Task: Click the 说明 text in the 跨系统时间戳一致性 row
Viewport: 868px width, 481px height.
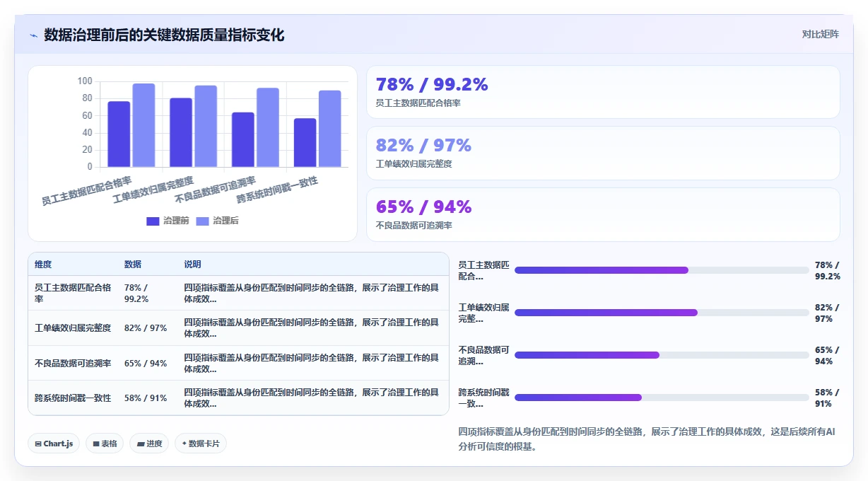Action: 311,398
